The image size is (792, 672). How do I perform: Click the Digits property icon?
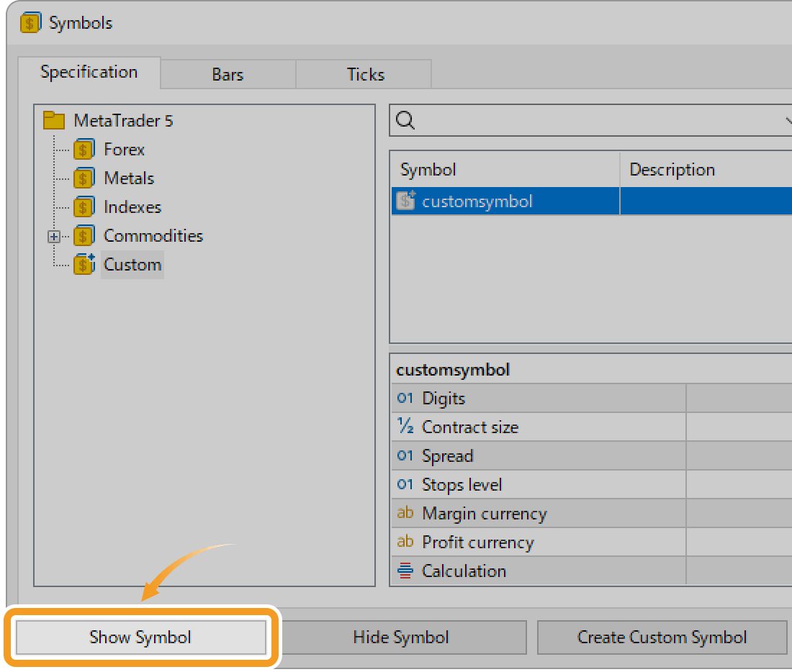405,399
